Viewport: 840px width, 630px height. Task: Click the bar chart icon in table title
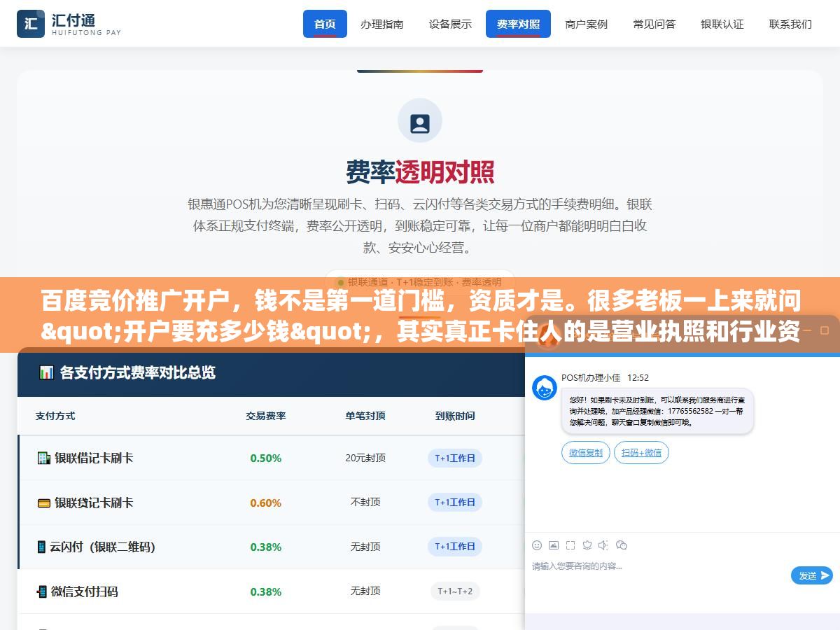[x=46, y=372]
